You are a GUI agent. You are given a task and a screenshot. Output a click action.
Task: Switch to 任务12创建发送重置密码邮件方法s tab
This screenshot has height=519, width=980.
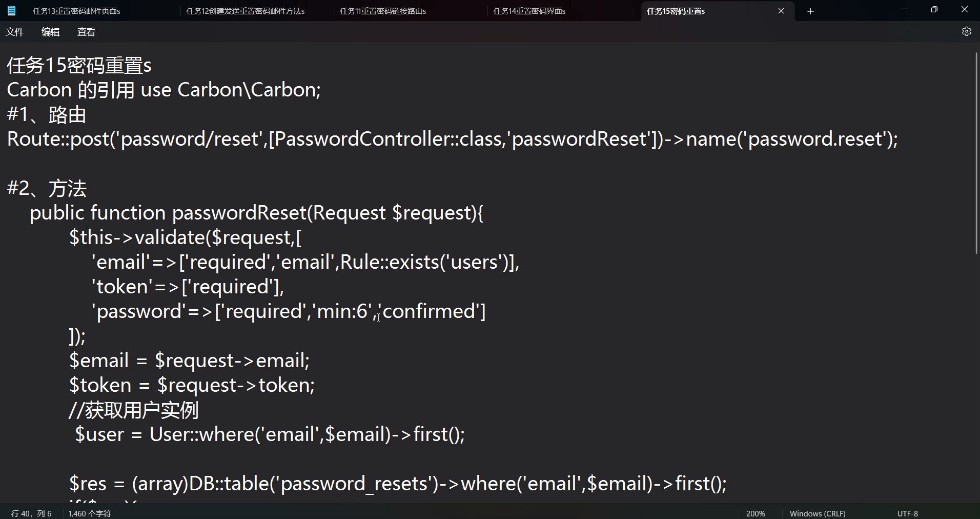tap(245, 11)
